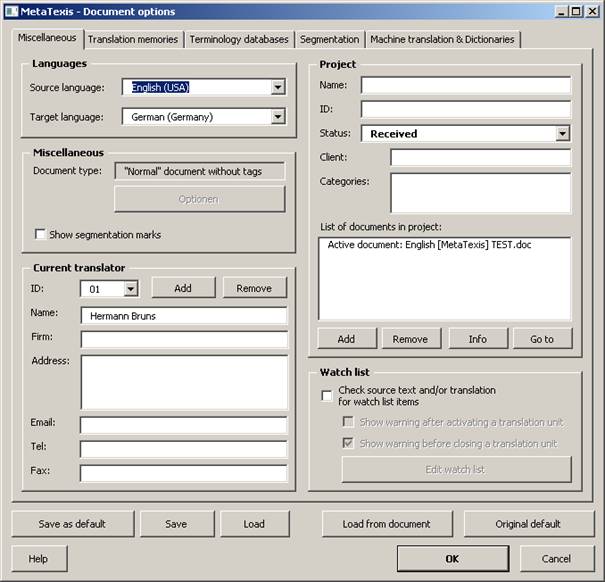Click the Edit watch list button
Screen dimensions: 605x582
pos(456,469)
